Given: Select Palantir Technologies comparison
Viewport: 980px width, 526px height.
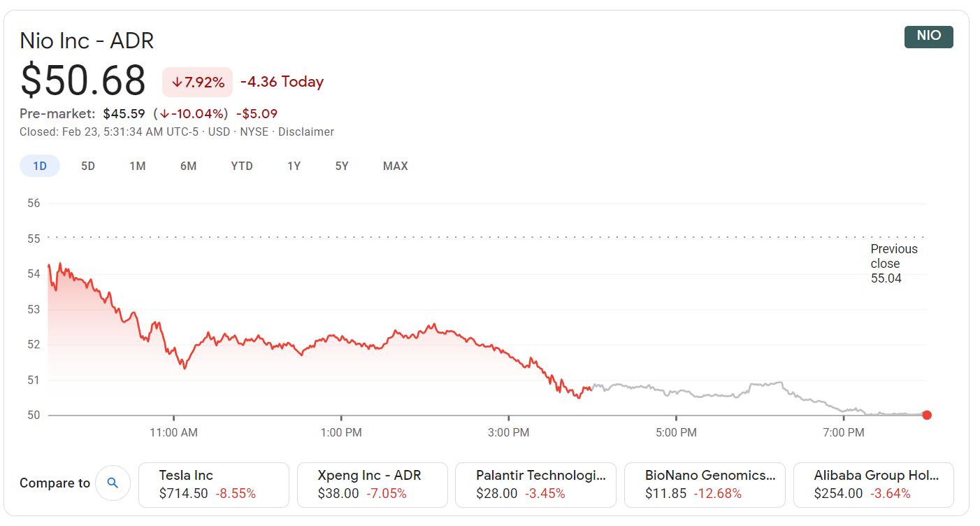Looking at the screenshot, I should coord(535,484).
